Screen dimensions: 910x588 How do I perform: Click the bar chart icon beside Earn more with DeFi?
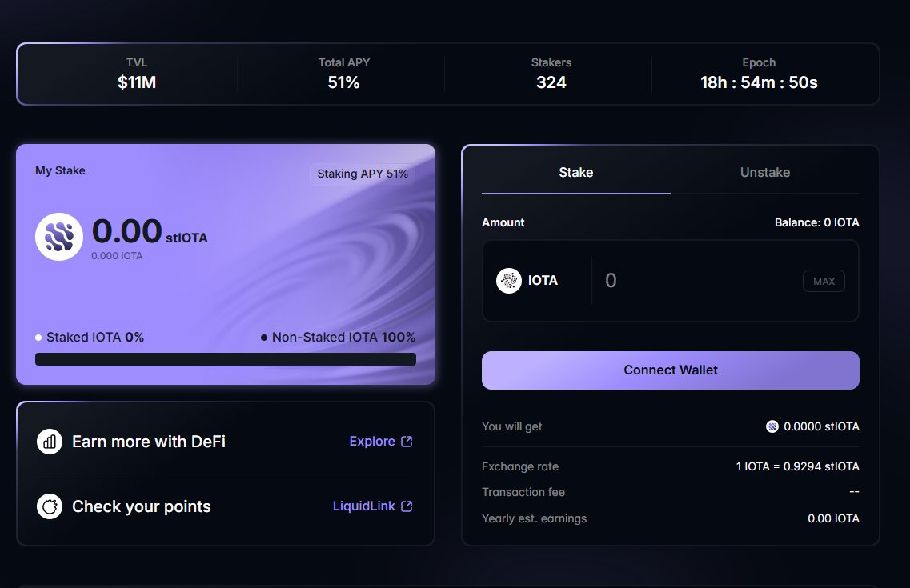50,442
